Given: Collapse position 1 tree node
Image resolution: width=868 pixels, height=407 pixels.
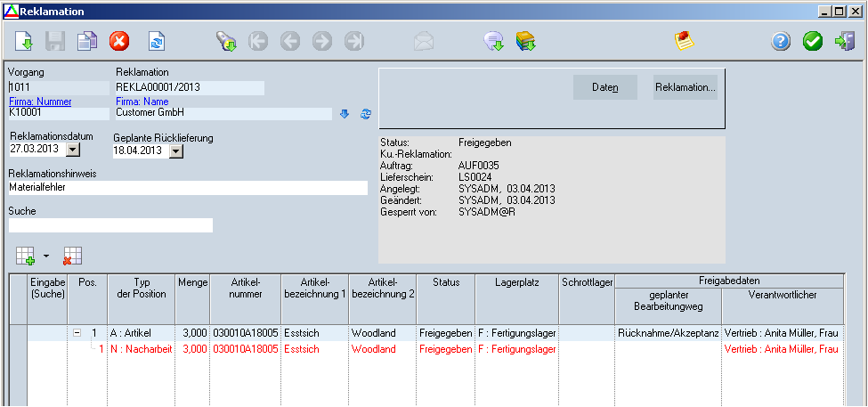Looking at the screenshot, I should click(x=77, y=333).
